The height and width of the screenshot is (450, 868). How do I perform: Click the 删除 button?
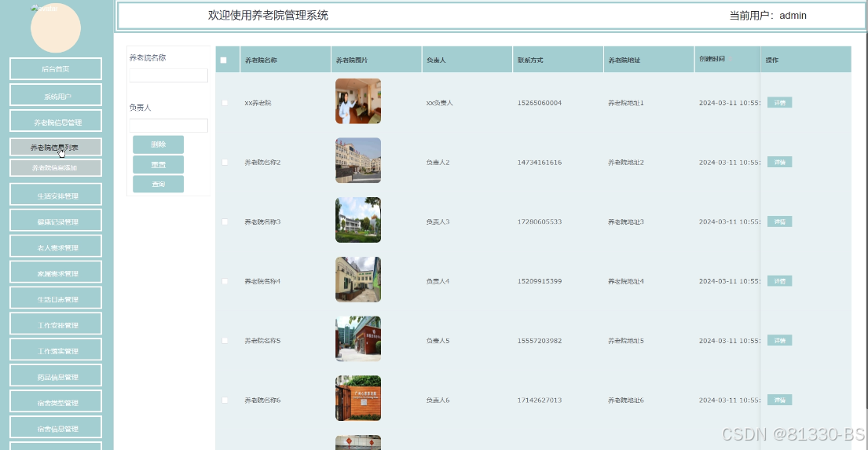(159, 145)
